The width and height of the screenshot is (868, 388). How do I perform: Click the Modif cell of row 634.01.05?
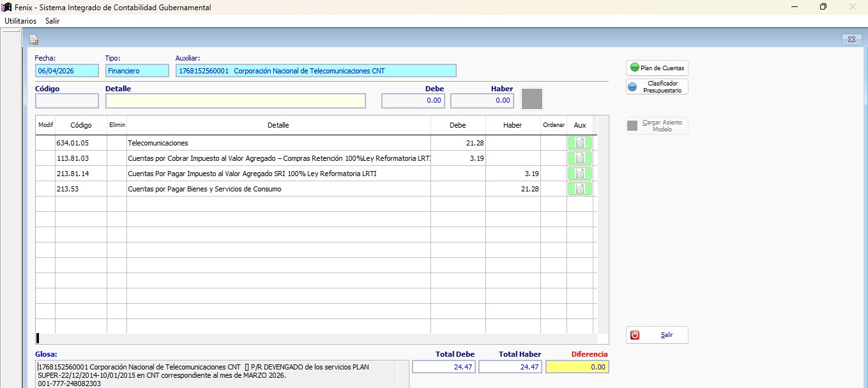point(45,143)
